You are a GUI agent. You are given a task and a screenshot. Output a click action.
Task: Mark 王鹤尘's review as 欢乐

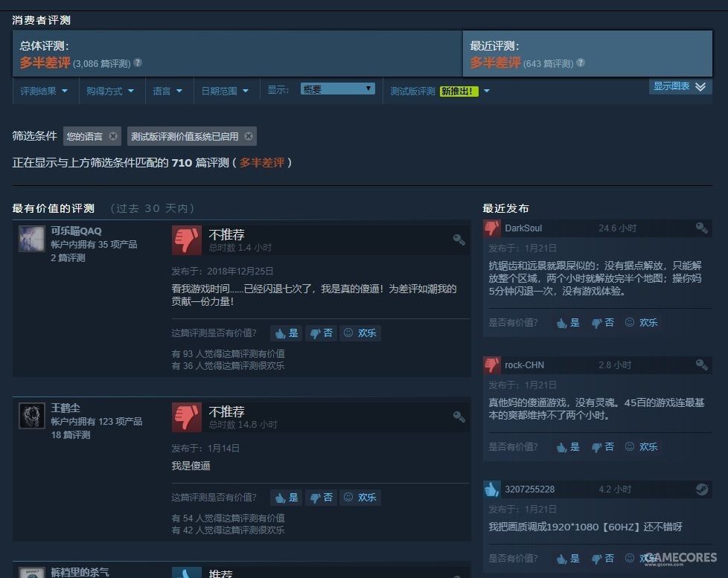point(360,498)
